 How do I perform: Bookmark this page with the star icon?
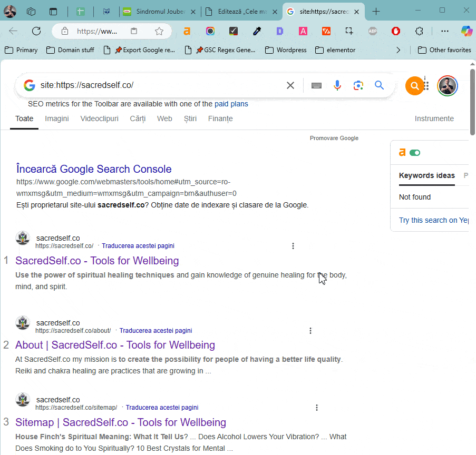159,31
